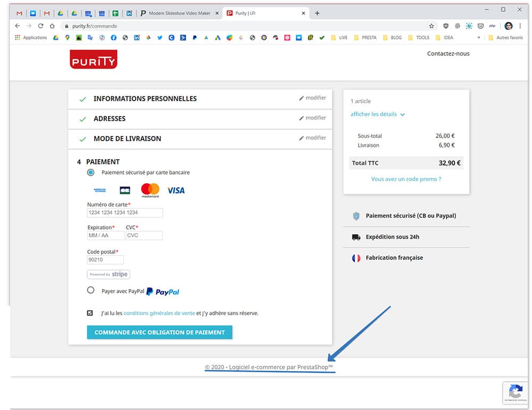Viewport: 532px width, 410px height.
Task: Click the browser home icon
Action: (x=52, y=26)
